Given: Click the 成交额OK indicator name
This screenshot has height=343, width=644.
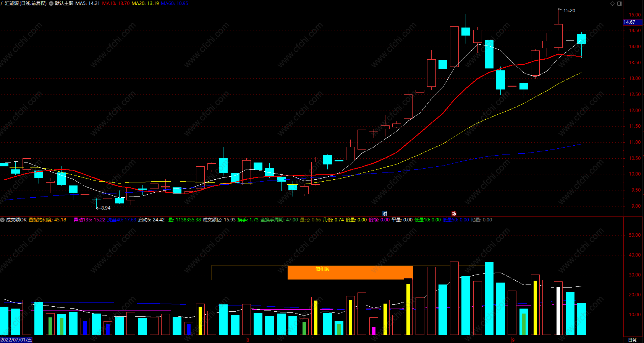Looking at the screenshot, I should [x=16, y=220].
